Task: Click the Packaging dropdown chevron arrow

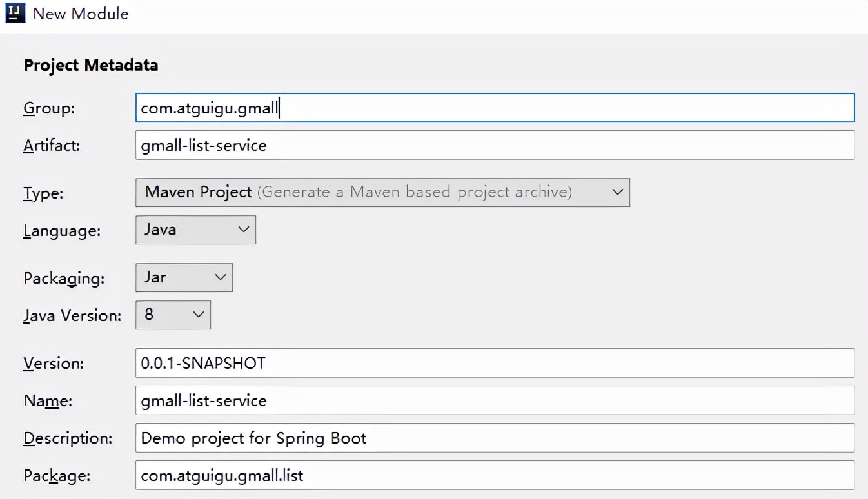Action: tap(220, 277)
